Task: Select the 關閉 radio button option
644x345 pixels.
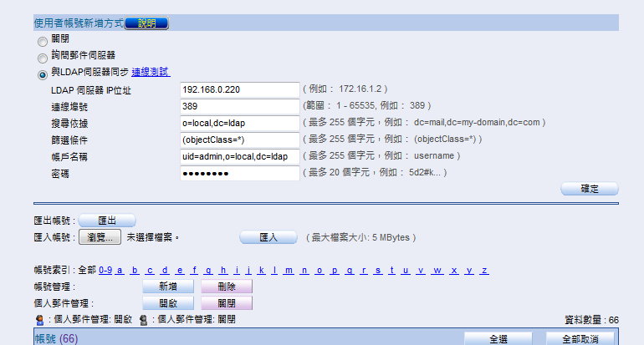Action: coord(42,41)
